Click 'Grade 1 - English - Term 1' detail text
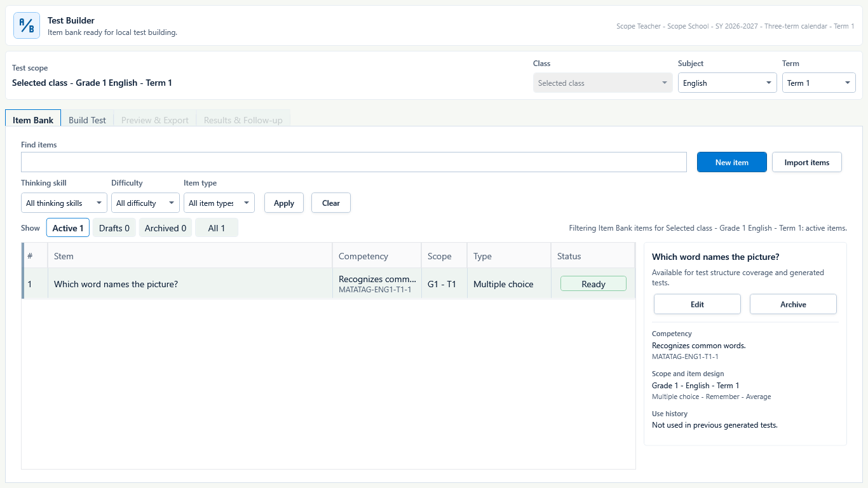Image resolution: width=868 pixels, height=488 pixels. point(695,386)
